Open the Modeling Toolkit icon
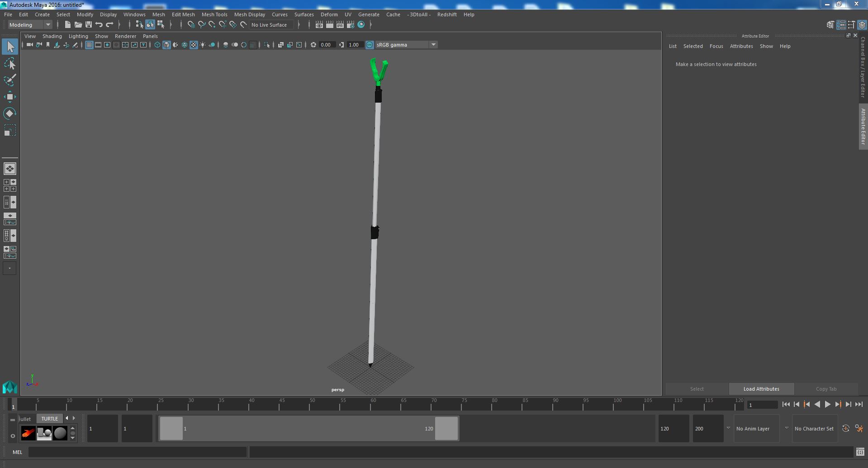The width and height of the screenshot is (868, 468). coord(830,25)
